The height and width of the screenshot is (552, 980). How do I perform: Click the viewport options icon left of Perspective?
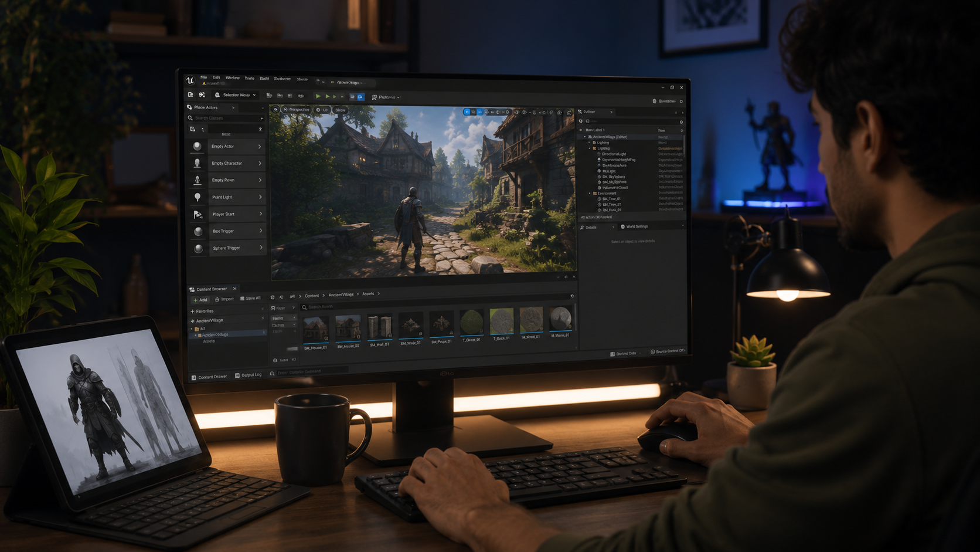pos(275,110)
